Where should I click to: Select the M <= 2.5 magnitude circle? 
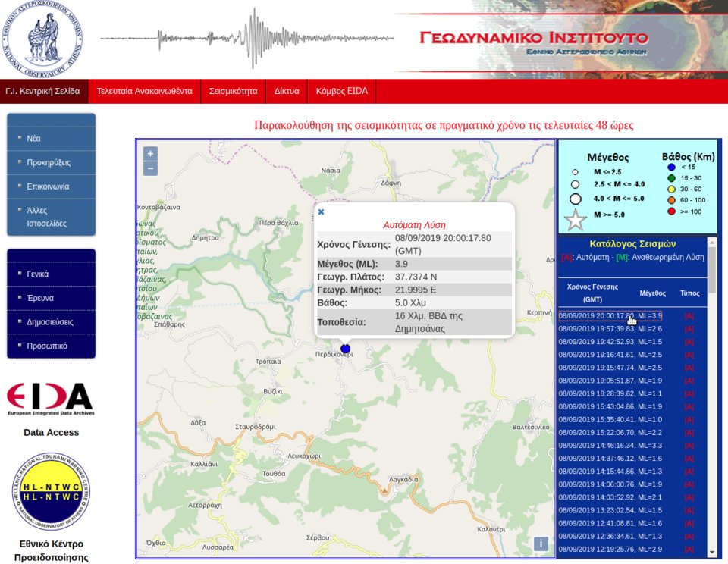[x=575, y=171]
